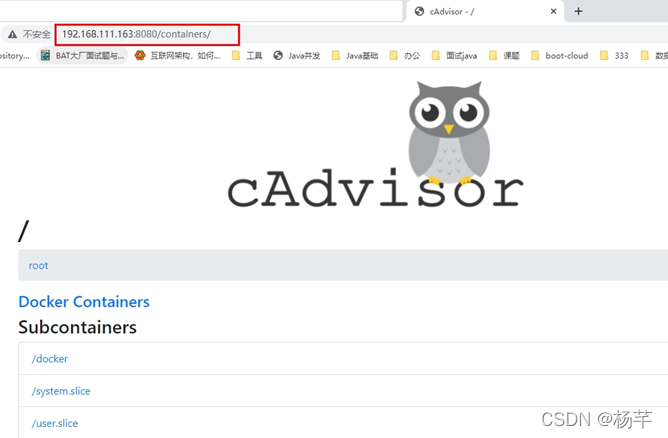
Task: Close the cAdvisor tab
Action: point(553,12)
